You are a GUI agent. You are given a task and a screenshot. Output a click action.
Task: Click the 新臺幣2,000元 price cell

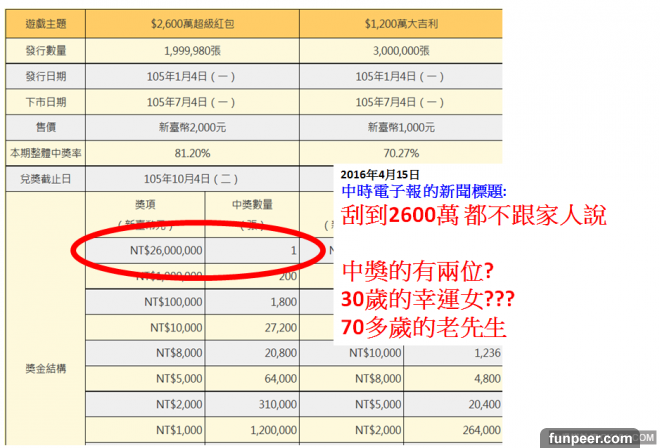tap(191, 127)
